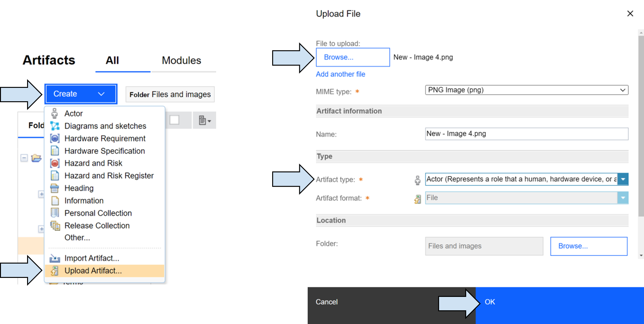Click the Heading icon in menu
The width and height of the screenshot is (644, 324).
pyautogui.click(x=54, y=188)
